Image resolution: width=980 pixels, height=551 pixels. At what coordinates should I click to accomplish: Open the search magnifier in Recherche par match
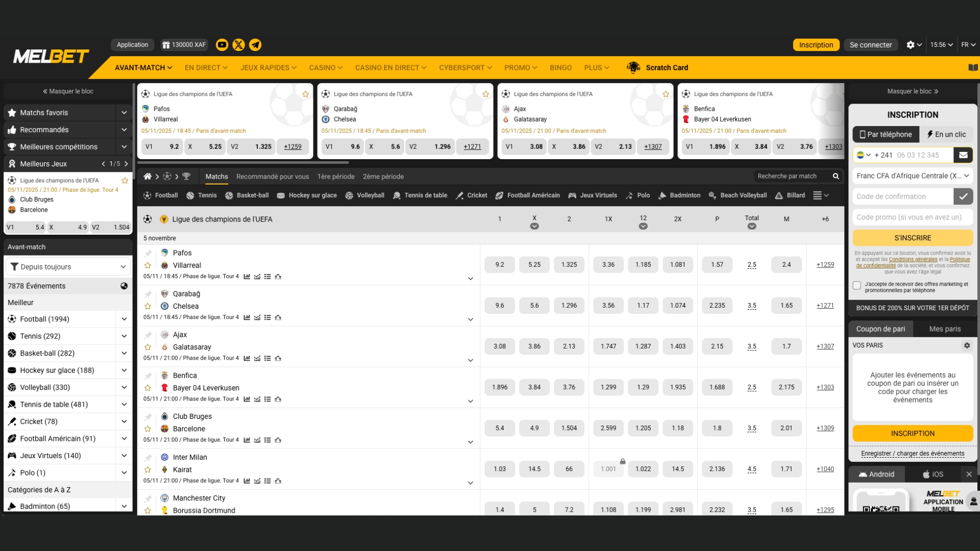click(836, 176)
